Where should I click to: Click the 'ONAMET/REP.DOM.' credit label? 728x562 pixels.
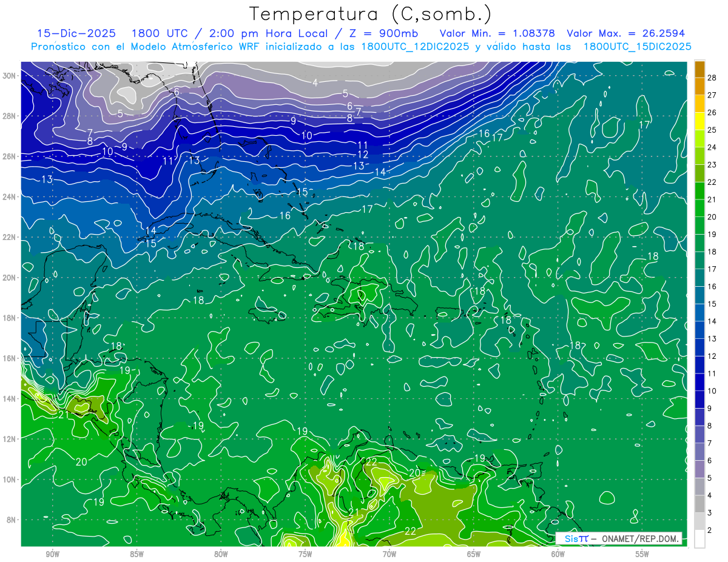[x=639, y=538]
